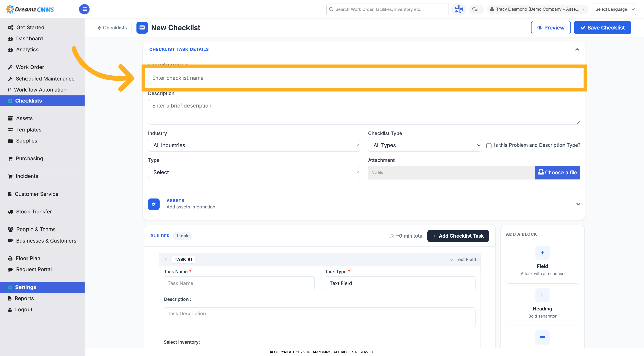Click the Task Description textarea
Viewport: 644px width, 356px height.
pos(320,317)
